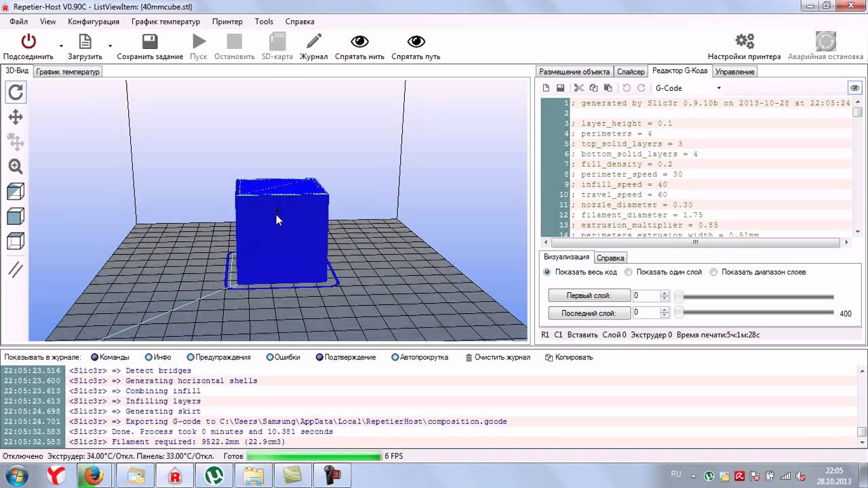Select the Rotate view tool
This screenshot has width=868, height=488.
(x=16, y=92)
